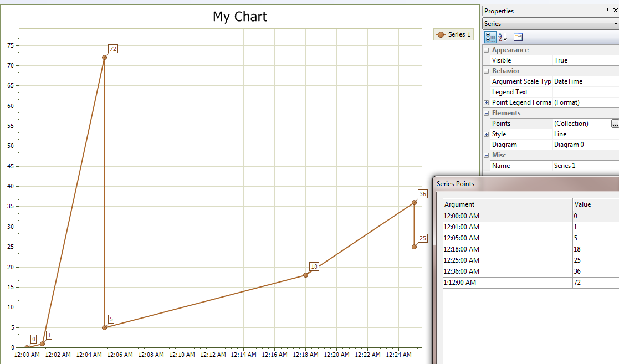619x364 pixels.
Task: Open Points collection ellipsis button
Action: click(x=615, y=124)
